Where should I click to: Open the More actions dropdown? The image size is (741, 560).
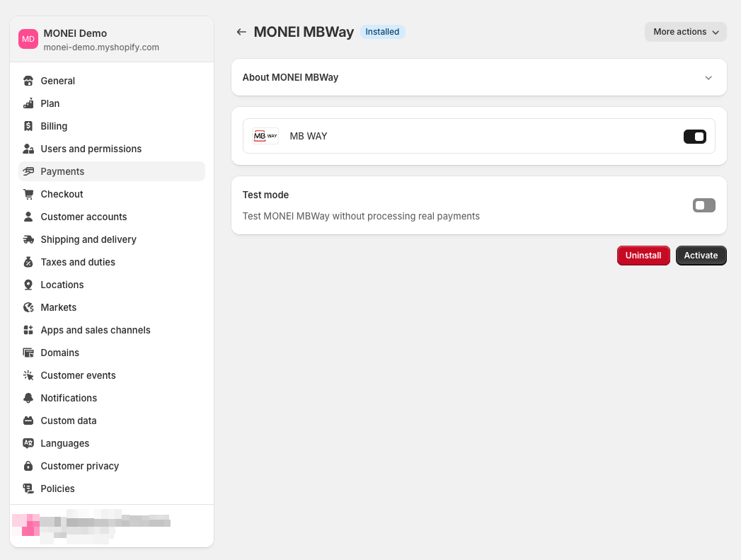tap(686, 32)
